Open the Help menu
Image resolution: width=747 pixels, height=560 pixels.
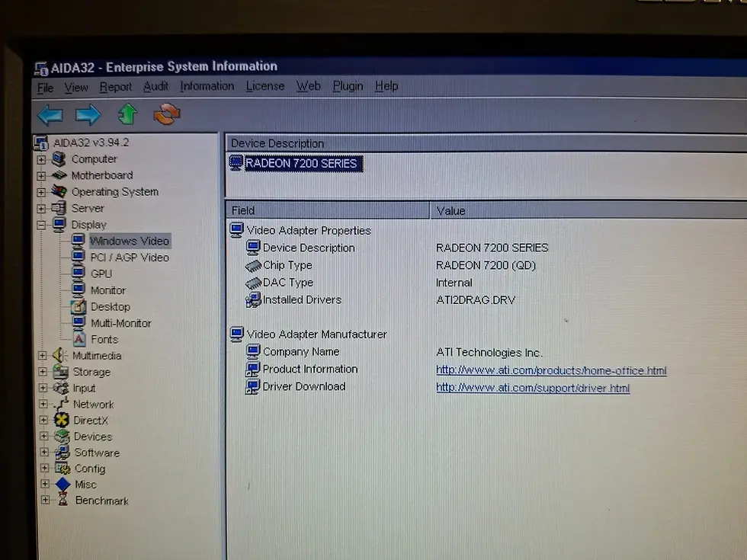[386, 86]
